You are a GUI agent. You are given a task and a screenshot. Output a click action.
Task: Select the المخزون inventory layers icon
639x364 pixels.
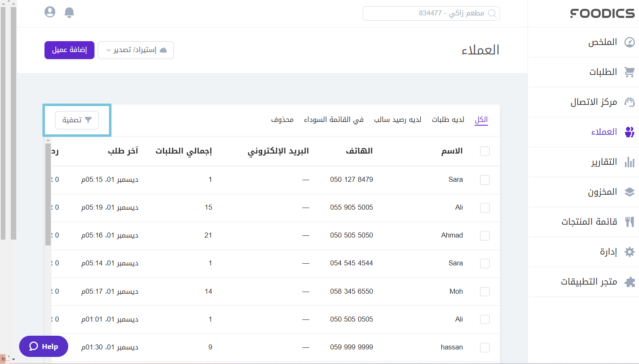coord(629,192)
